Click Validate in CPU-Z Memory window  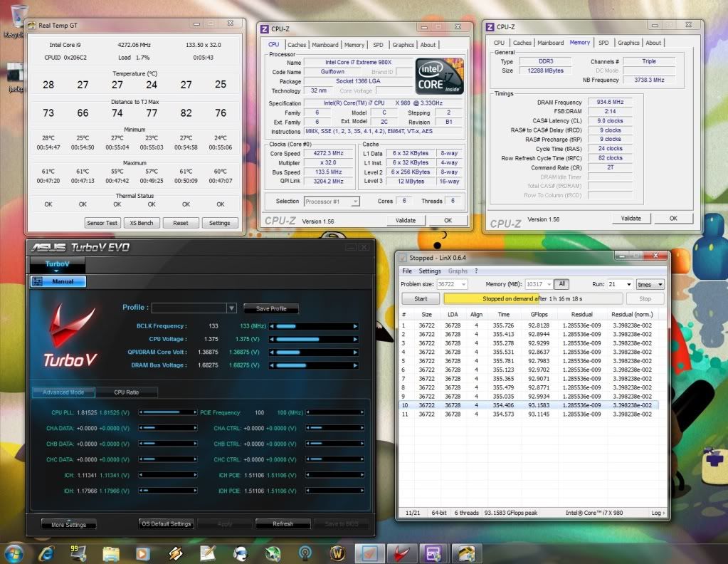[x=631, y=219]
